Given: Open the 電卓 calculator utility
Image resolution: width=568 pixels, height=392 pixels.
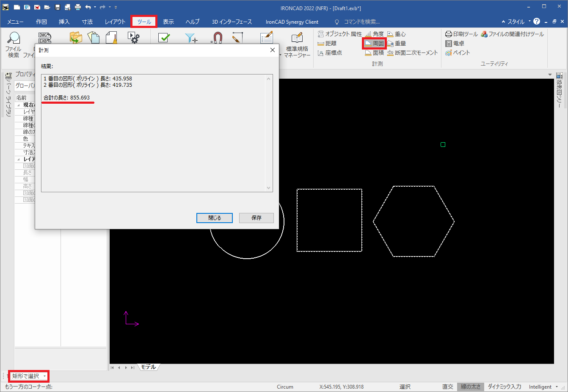Looking at the screenshot, I should pos(455,44).
